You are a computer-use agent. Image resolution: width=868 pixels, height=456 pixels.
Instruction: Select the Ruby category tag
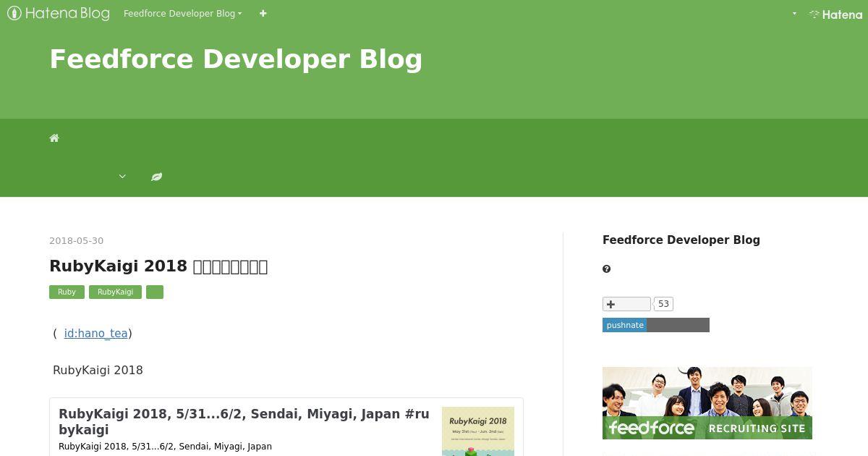click(x=67, y=292)
